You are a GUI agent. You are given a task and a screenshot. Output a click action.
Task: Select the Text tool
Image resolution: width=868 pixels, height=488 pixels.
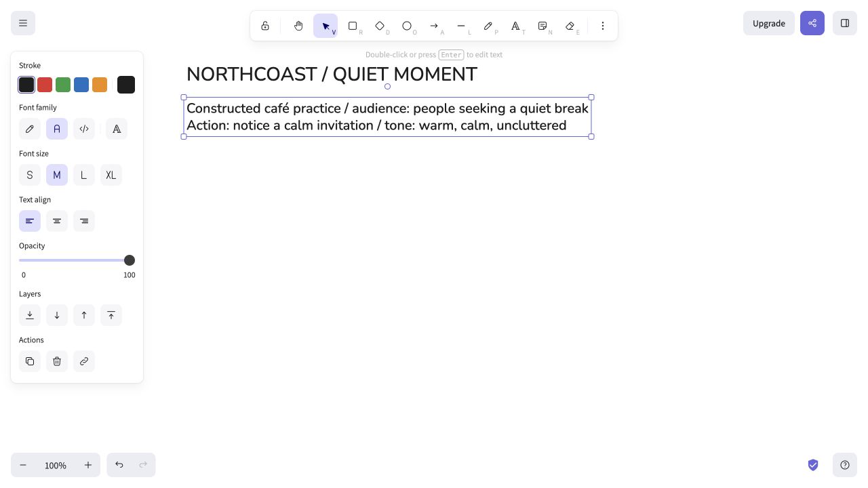pos(515,26)
